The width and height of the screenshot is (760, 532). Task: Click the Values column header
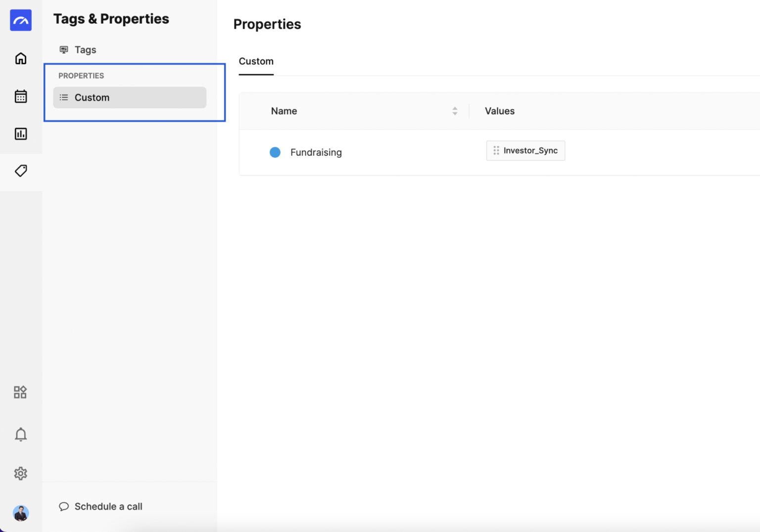click(499, 111)
